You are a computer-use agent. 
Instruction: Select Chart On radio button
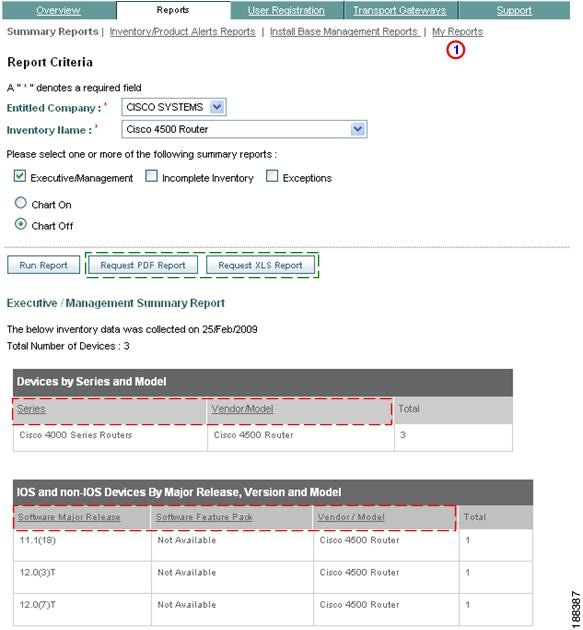click(21, 203)
